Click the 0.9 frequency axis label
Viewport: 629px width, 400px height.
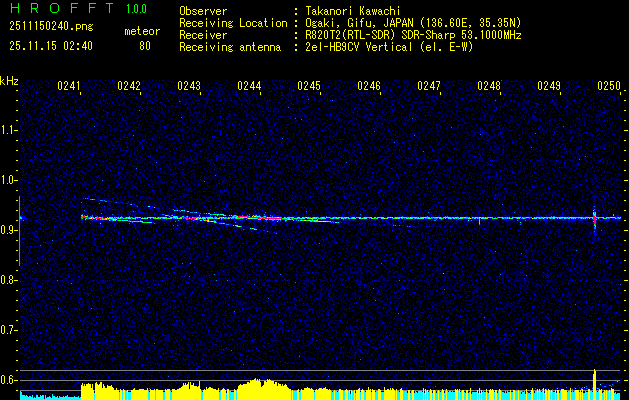(9, 230)
